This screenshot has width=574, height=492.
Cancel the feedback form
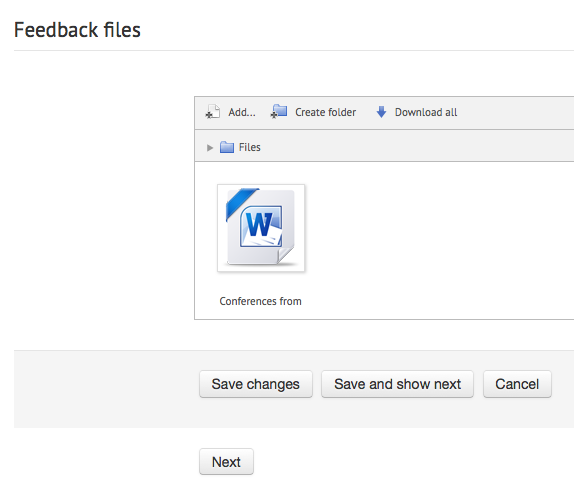pos(517,384)
